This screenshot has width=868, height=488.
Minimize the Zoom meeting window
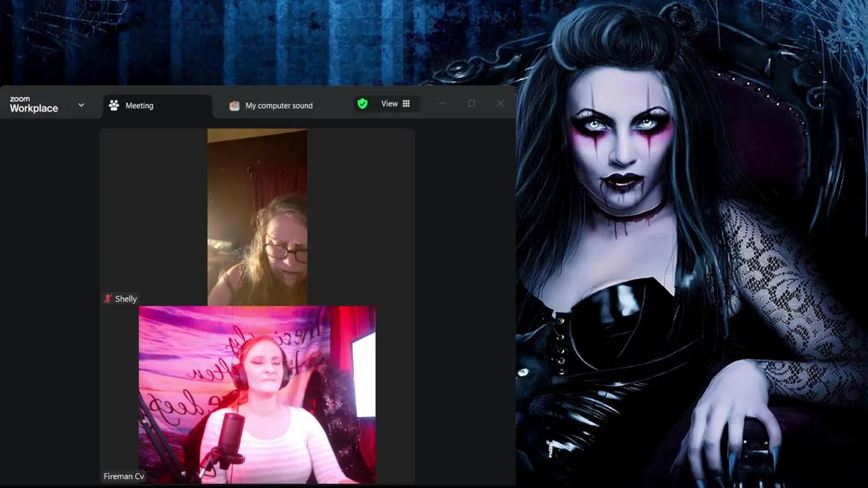tap(442, 104)
